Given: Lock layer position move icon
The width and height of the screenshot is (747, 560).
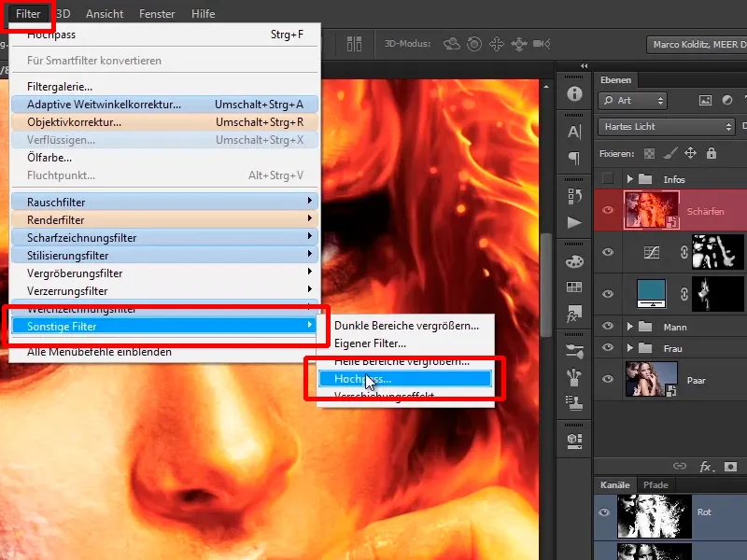Looking at the screenshot, I should [x=690, y=153].
